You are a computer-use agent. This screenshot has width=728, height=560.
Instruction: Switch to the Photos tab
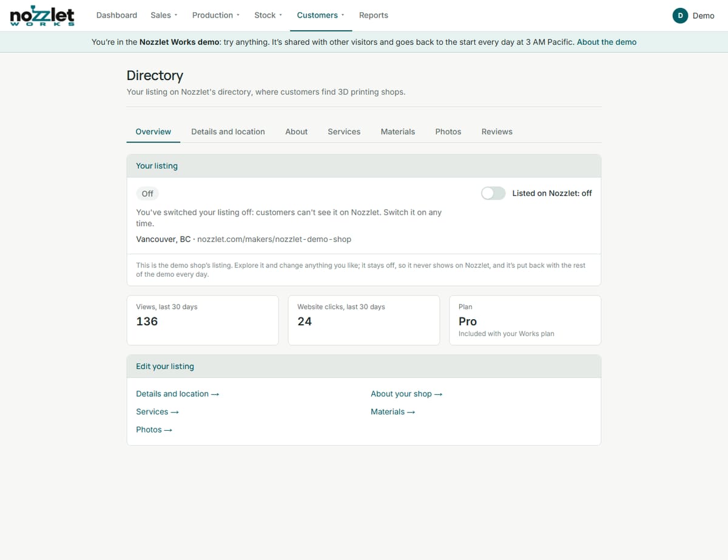click(448, 132)
